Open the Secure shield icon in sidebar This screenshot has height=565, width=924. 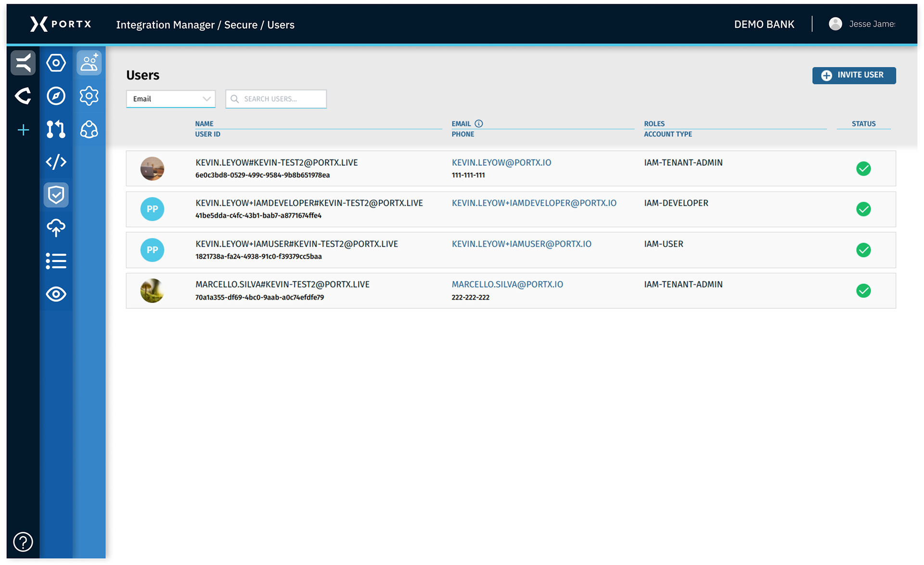click(56, 195)
